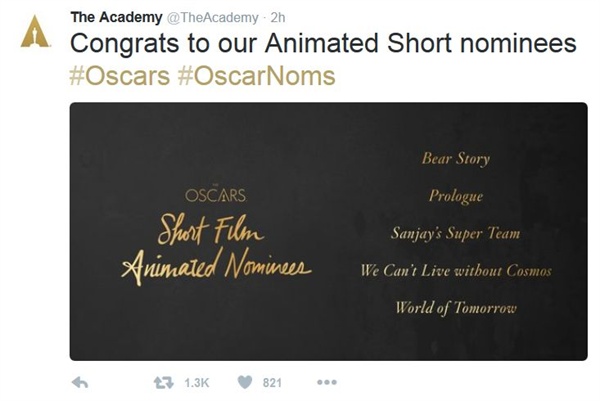The image size is (600, 401).
Task: Like the tweet with heart icon
Action: pos(245,382)
